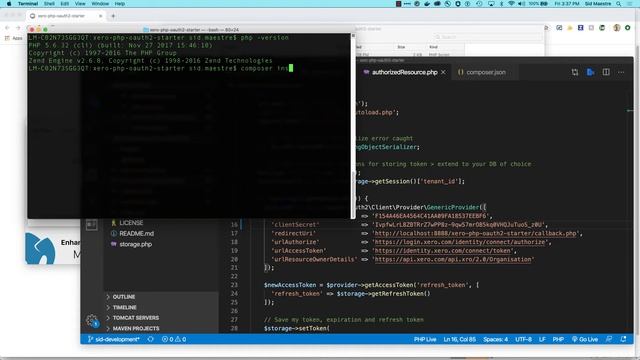Screen dimensions: 640x360
Task: Click in the Terminal command line
Action: (x=161, y=68)
